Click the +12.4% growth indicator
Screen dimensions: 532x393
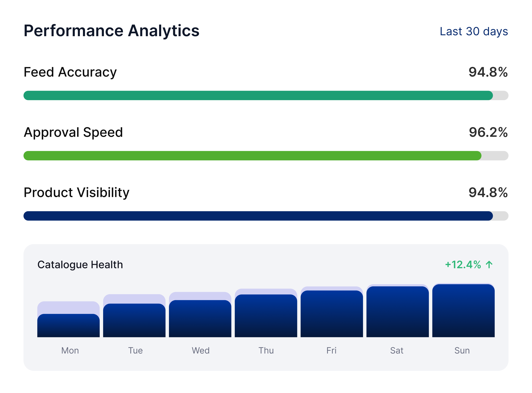tap(463, 265)
